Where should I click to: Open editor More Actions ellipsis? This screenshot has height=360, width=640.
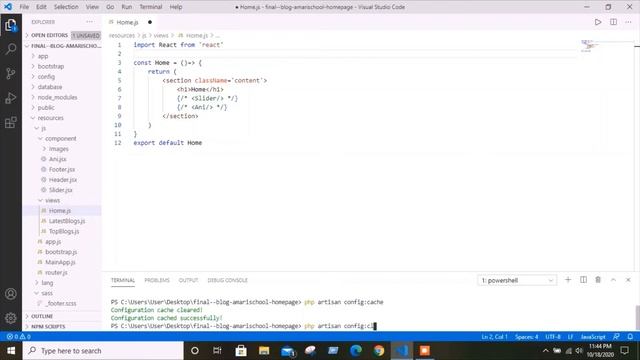pos(628,22)
